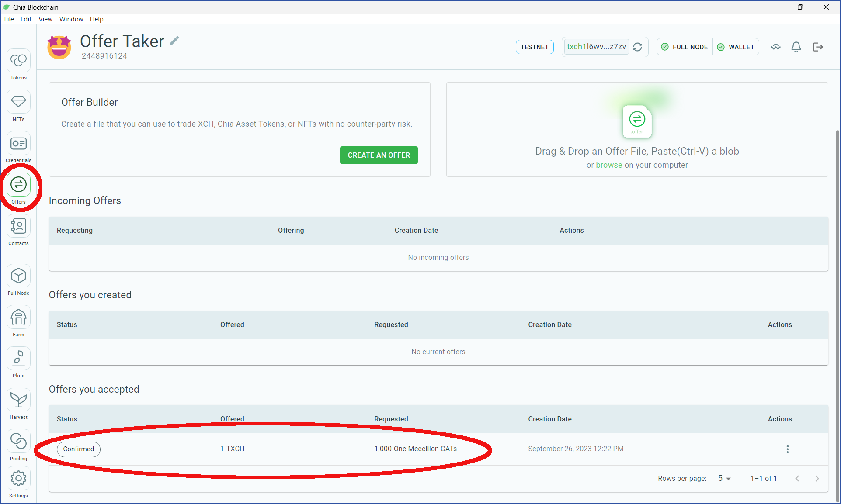Go to the previous page of accepted offers

coord(797,479)
